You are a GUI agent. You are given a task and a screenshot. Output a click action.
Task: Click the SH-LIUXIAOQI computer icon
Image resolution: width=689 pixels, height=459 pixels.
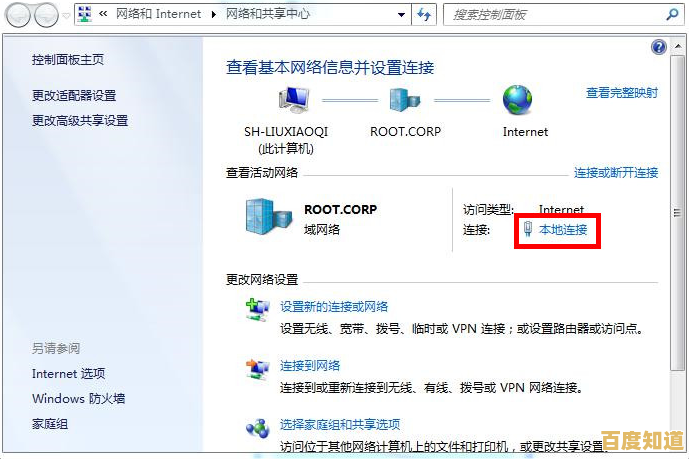(294, 99)
